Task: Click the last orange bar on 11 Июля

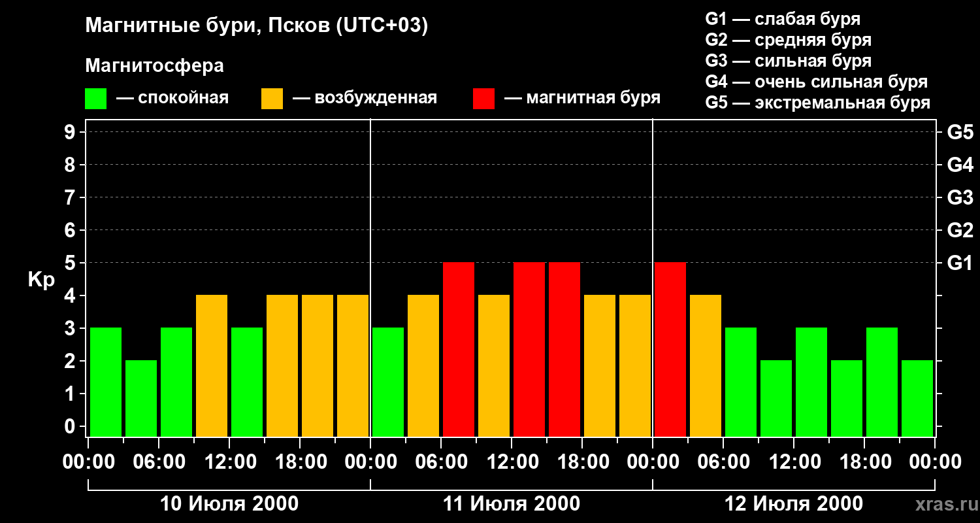Action: click(x=635, y=365)
